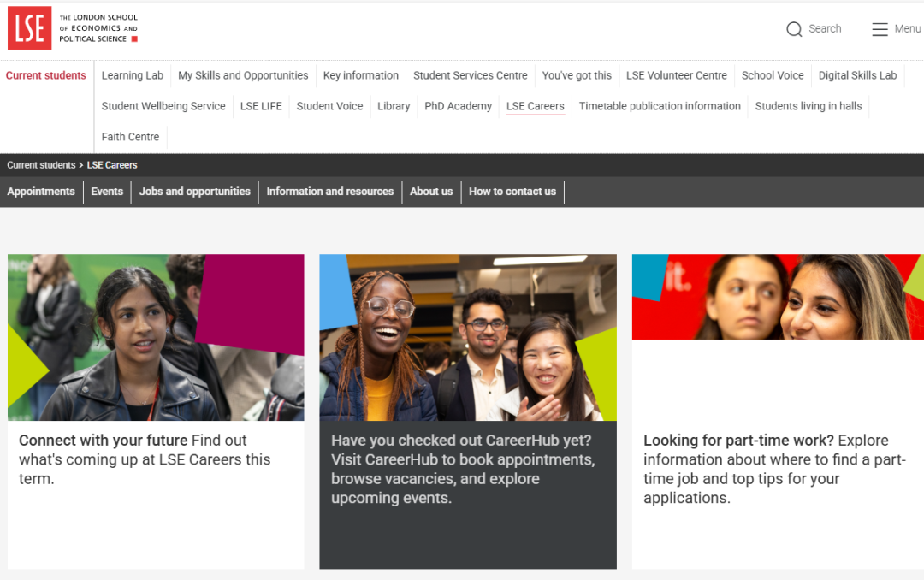The height and width of the screenshot is (580, 924).
Task: Open the Appointments tab
Action: coord(41,192)
